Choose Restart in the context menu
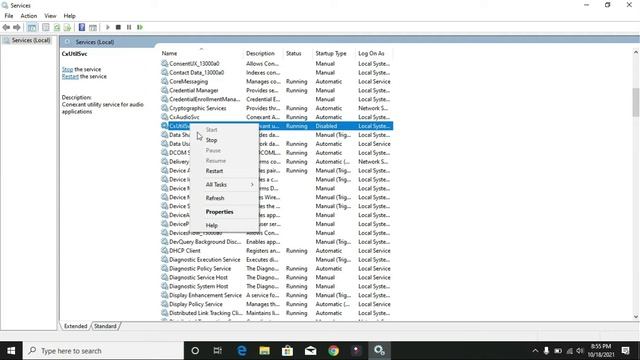 [x=224, y=171]
